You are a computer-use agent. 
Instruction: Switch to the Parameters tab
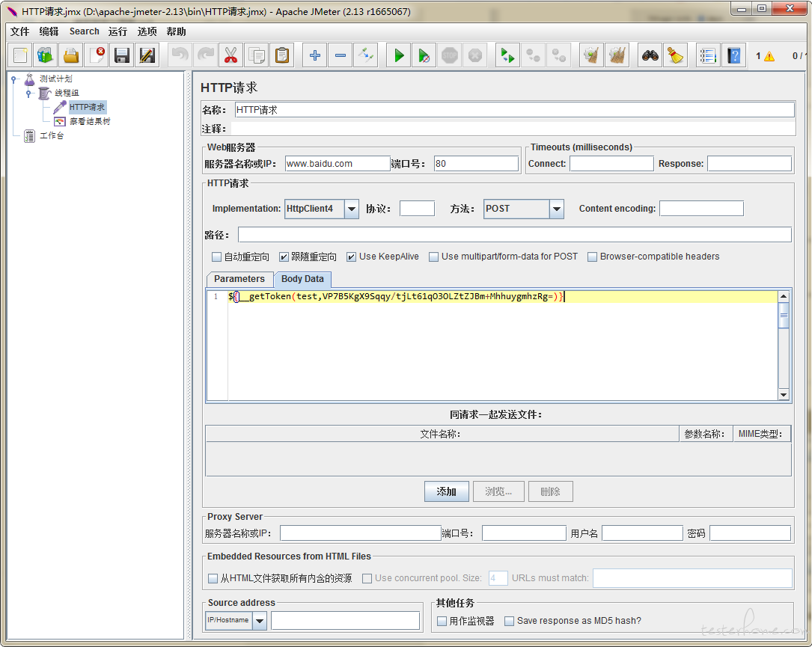(239, 279)
